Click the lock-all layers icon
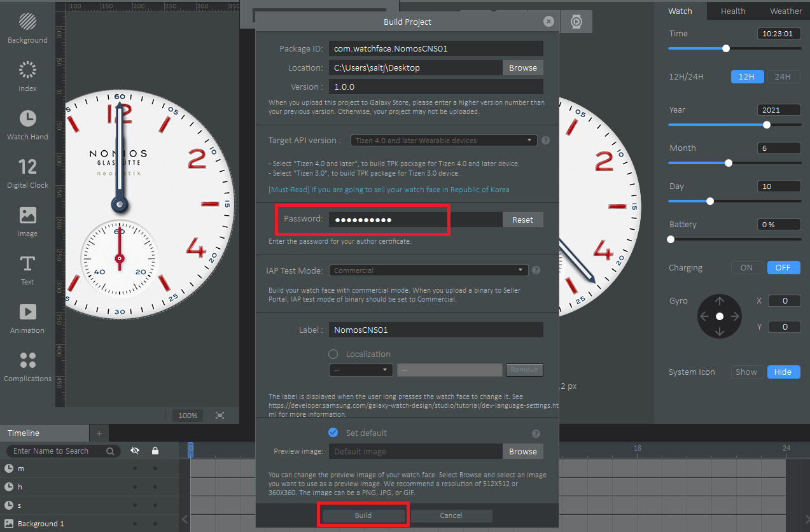The image size is (810, 532). tap(155, 451)
